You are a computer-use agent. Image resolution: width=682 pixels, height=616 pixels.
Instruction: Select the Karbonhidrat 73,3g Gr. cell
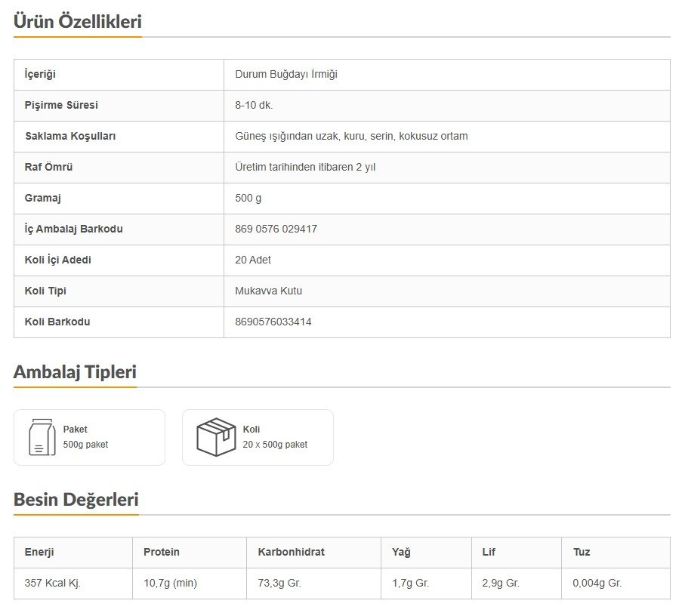(x=279, y=583)
